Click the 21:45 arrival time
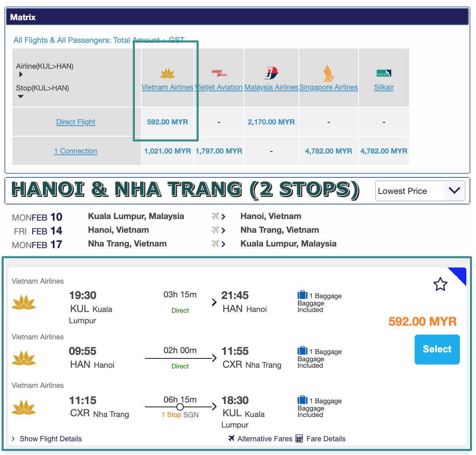The width and height of the screenshot is (476, 455). point(235,295)
